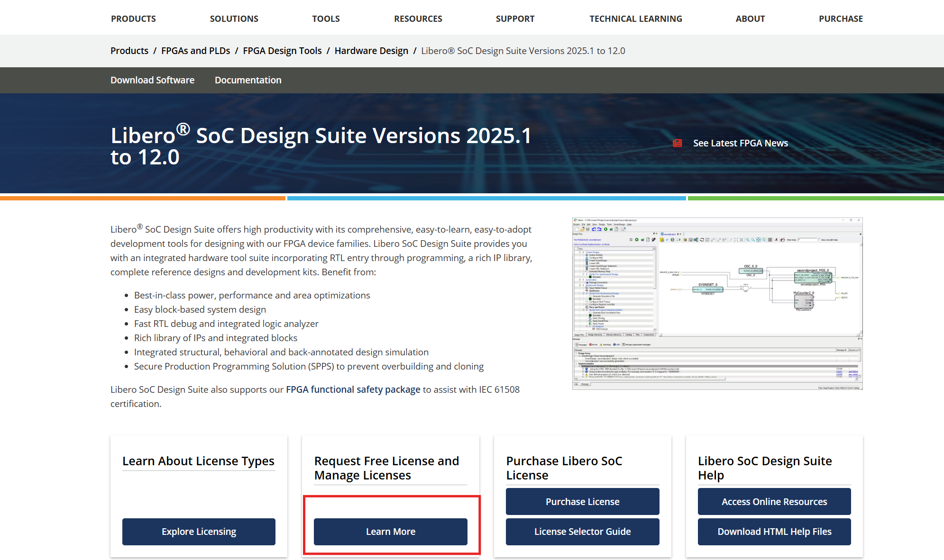Image resolution: width=944 pixels, height=560 pixels.
Task: Open the SUPPORT menu
Action: (515, 18)
